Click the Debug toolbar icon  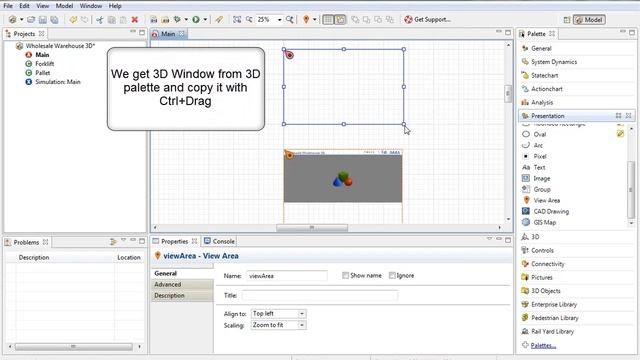point(177,19)
